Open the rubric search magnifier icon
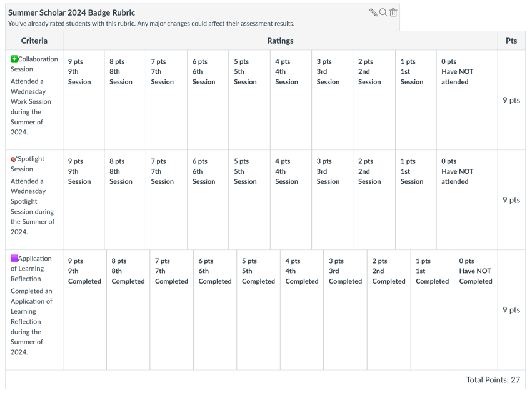The height and width of the screenshot is (395, 532). point(383,12)
